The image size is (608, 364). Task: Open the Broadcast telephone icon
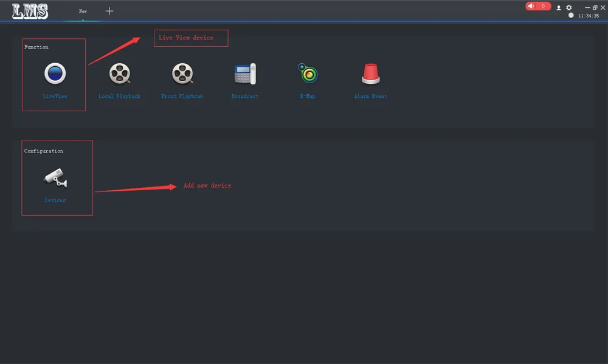[245, 74]
